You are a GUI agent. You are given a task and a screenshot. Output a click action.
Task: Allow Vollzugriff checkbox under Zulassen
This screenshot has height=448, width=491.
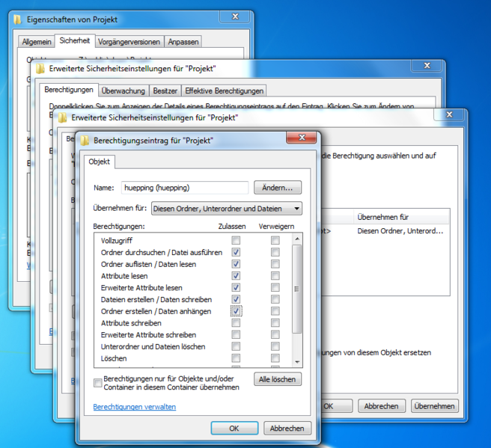(x=236, y=240)
